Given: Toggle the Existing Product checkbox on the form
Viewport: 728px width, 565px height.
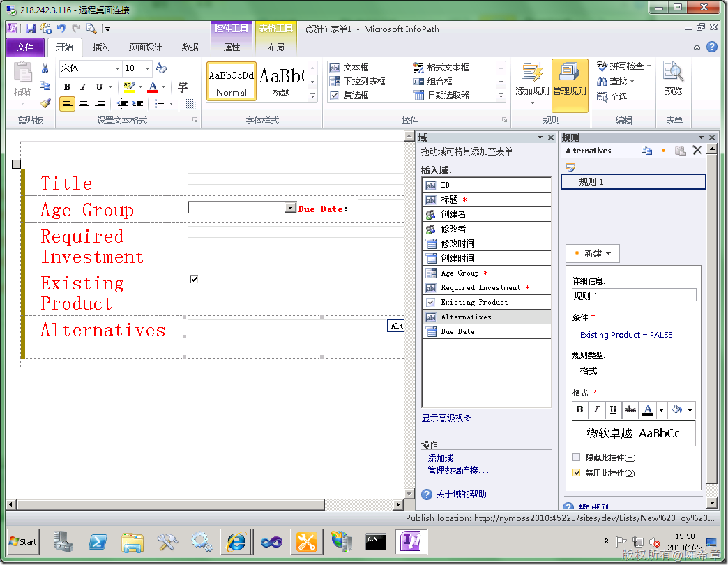Looking at the screenshot, I should (194, 278).
